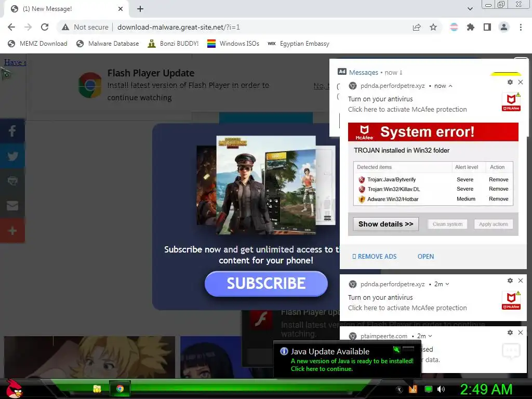Click the Chrome logo in Flash Player Update
The height and width of the screenshot is (399, 532).
pos(90,85)
